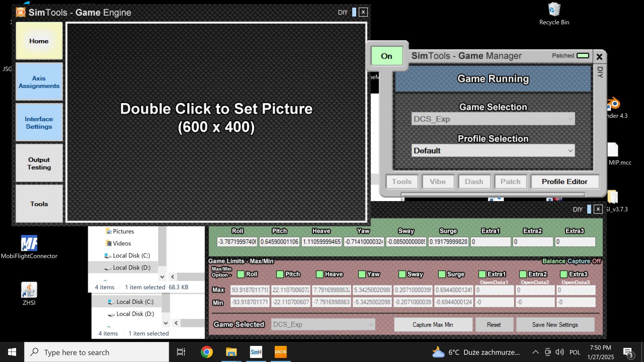644x362 pixels.
Task: Toggle the Sway Max/Min option checkbox
Action: (402, 274)
